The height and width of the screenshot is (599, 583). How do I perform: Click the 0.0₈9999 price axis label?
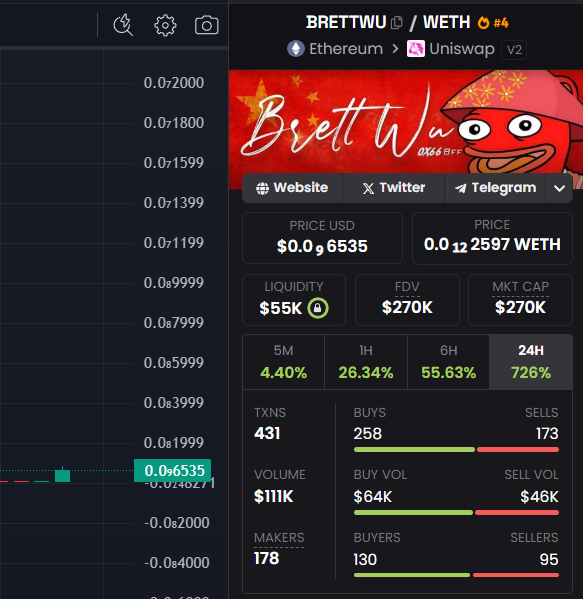point(174,283)
